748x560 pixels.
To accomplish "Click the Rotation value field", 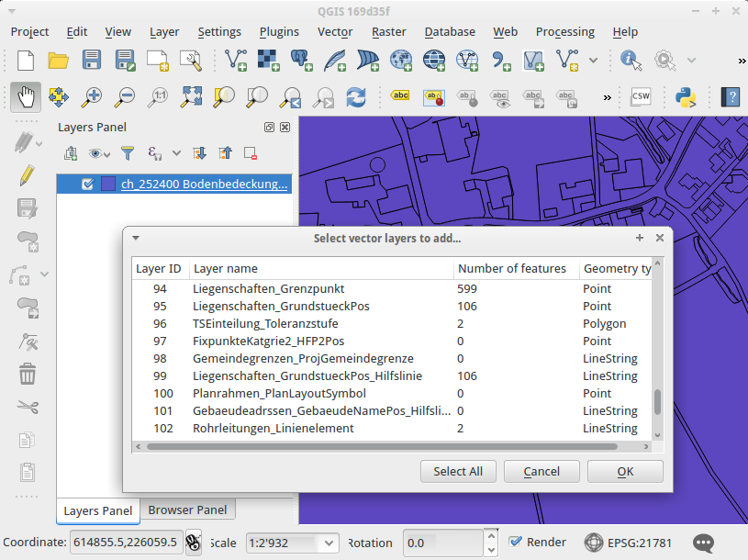I will coord(442,543).
